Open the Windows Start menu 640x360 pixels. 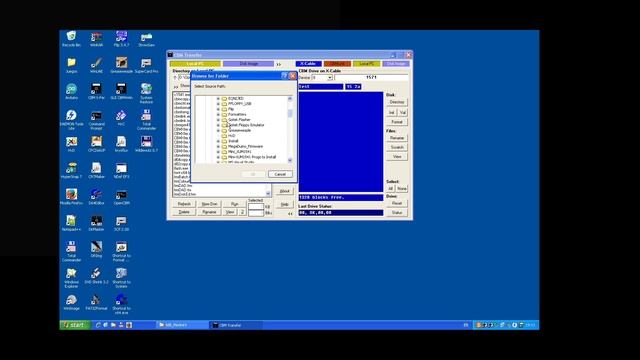pyautogui.click(x=74, y=325)
